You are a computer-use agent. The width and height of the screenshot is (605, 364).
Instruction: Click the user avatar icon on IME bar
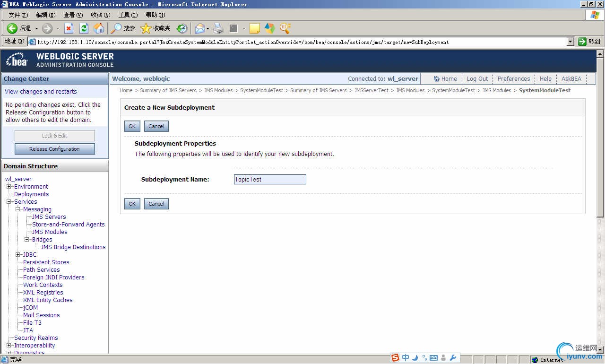click(x=443, y=358)
